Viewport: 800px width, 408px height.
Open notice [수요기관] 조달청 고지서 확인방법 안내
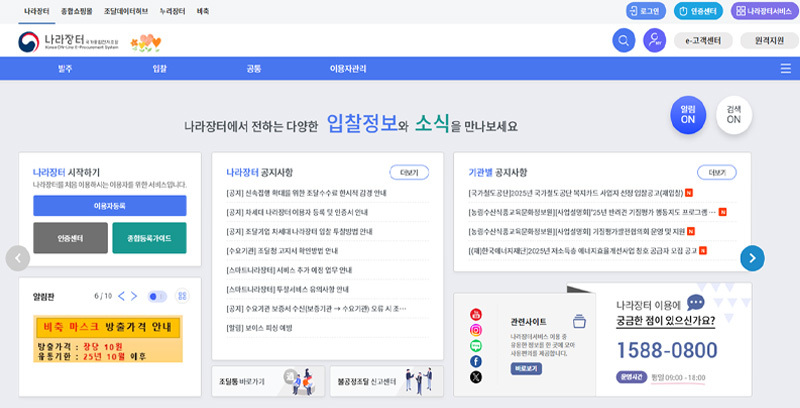point(282,251)
